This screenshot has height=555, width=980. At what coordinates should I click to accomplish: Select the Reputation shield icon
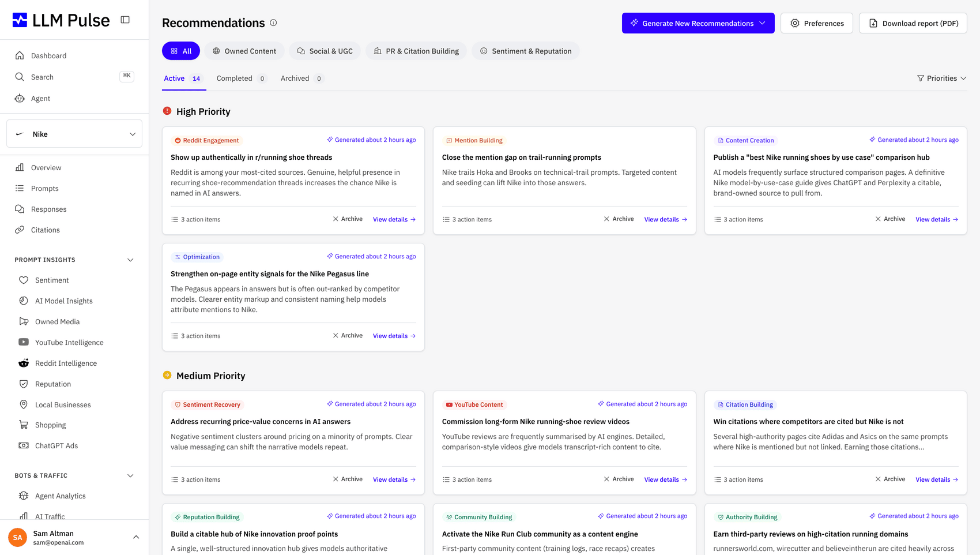click(x=24, y=384)
